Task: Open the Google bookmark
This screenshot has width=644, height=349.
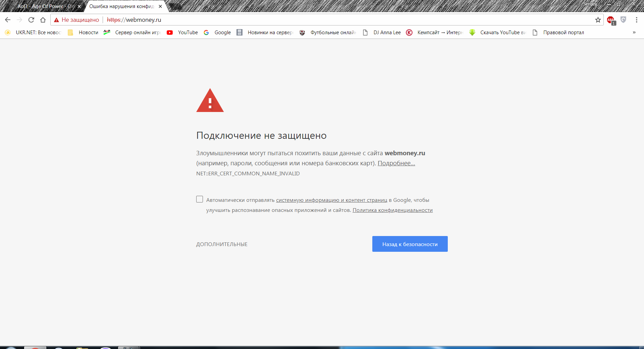Action: point(218,33)
